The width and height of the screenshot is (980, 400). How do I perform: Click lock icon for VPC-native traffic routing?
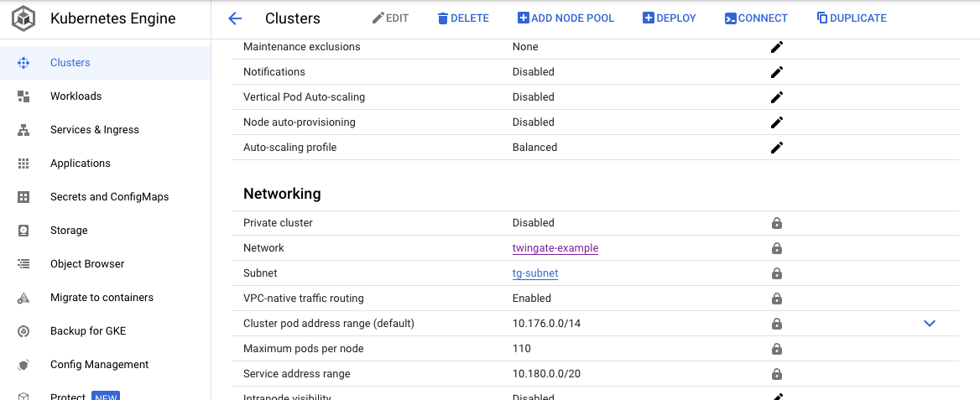click(777, 299)
